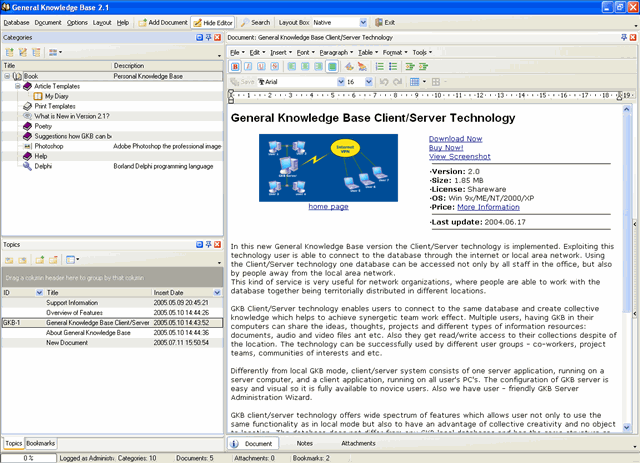
Task: Click the Add Document button
Action: point(163,22)
